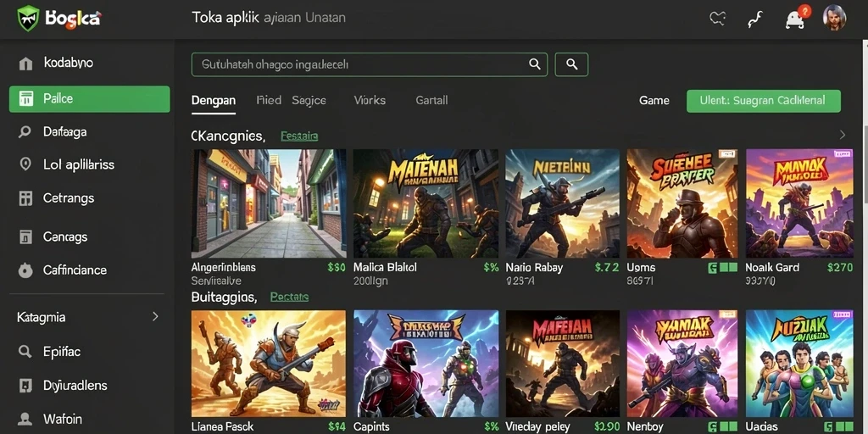Open Epiñac in the sidebar

click(x=62, y=351)
